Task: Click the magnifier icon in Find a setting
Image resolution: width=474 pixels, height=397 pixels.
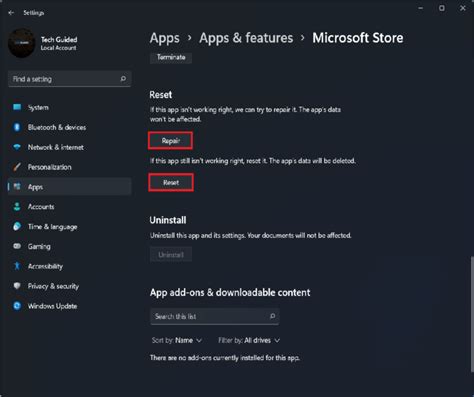Action: tap(123, 79)
